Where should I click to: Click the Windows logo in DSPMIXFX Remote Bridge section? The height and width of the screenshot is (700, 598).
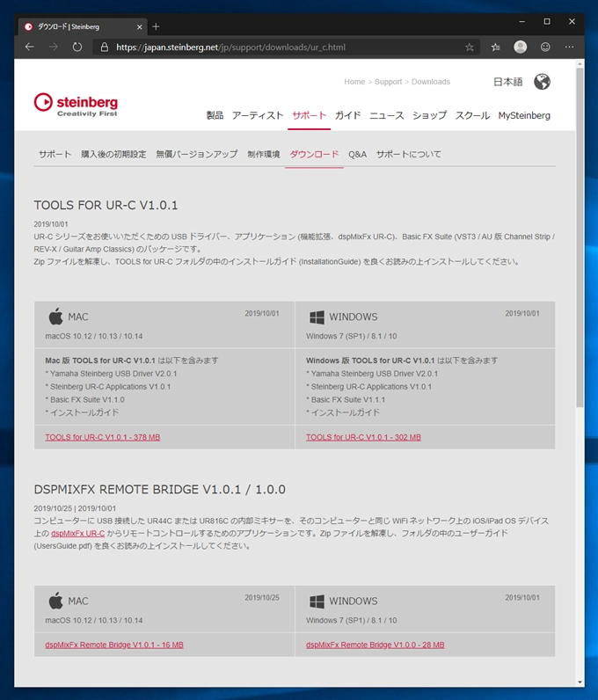317,602
